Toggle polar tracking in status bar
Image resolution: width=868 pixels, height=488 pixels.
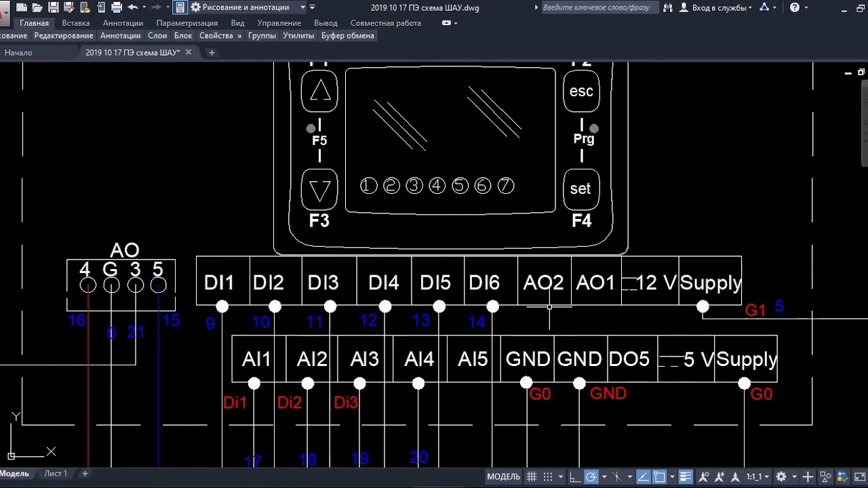[591, 476]
